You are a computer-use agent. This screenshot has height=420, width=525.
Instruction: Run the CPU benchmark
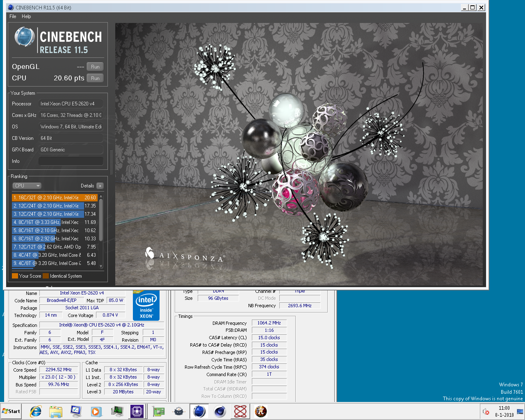point(95,78)
